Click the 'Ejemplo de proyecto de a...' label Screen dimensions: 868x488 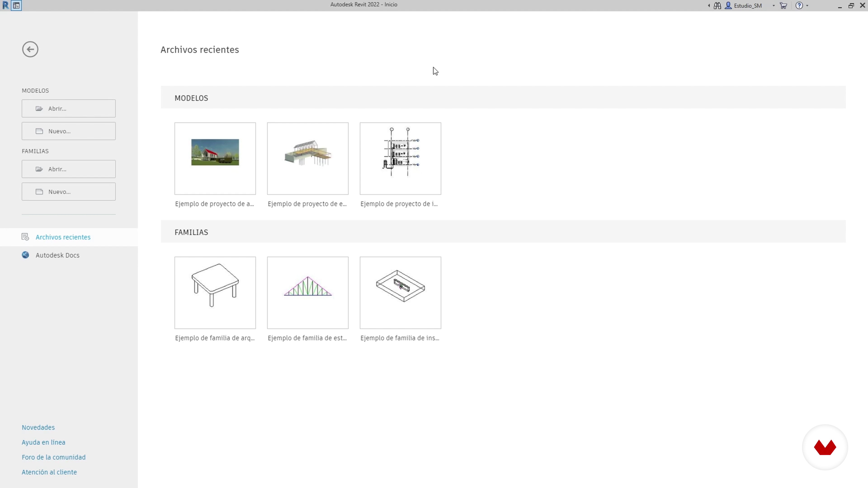point(215,204)
